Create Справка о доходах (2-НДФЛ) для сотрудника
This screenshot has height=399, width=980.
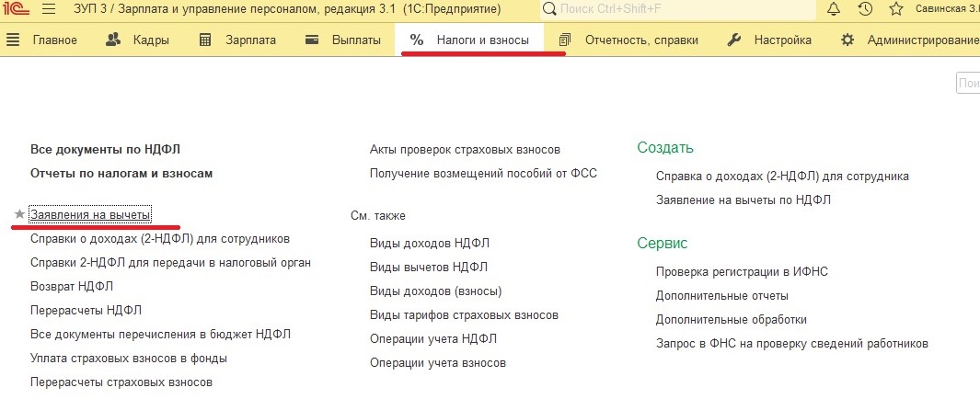point(782,177)
